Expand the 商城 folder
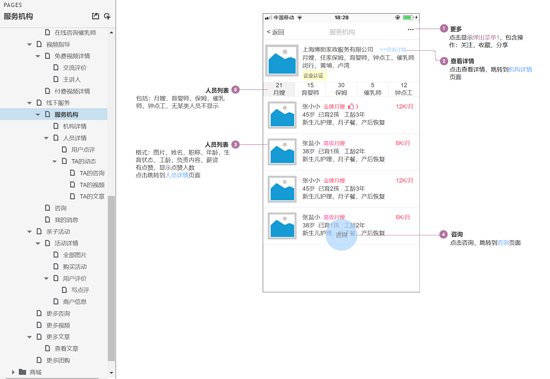This screenshot has width=550, height=379. (x=13, y=372)
